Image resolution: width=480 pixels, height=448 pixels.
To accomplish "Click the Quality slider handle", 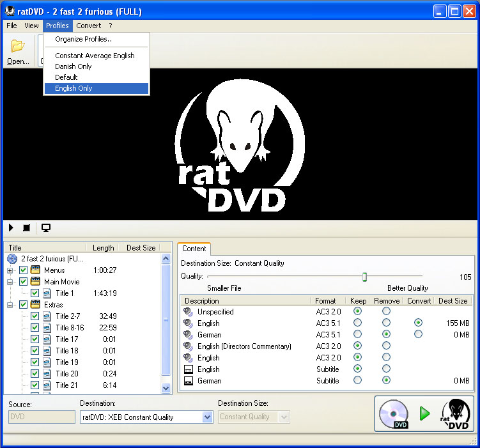I will tap(364, 277).
